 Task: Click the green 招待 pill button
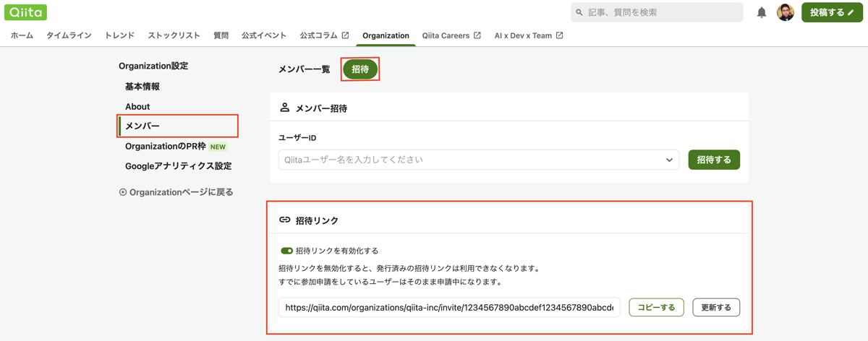pyautogui.click(x=360, y=69)
